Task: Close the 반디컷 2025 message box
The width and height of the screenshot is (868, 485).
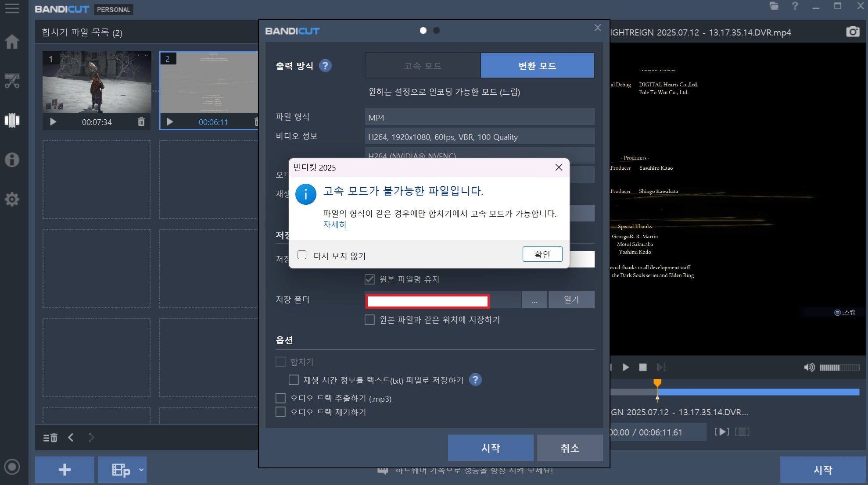Action: click(559, 168)
